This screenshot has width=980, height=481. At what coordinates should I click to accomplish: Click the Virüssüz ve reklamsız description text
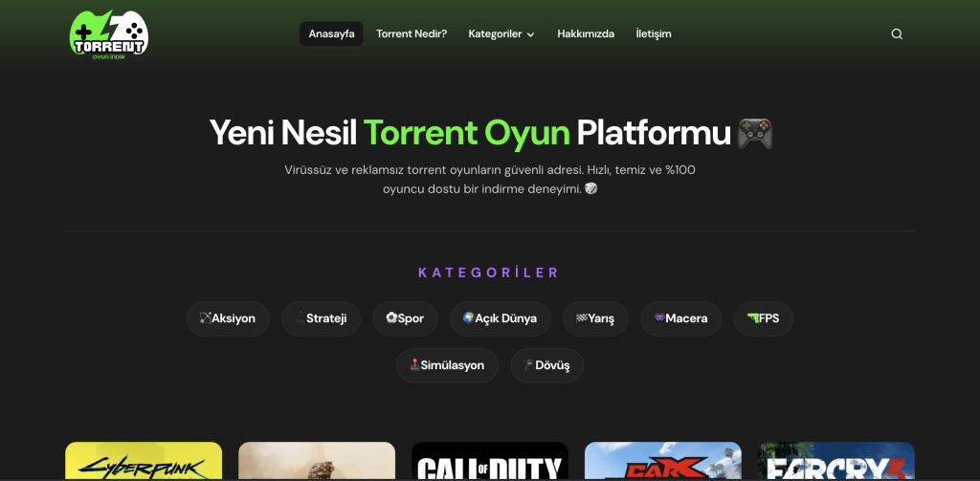point(490,179)
